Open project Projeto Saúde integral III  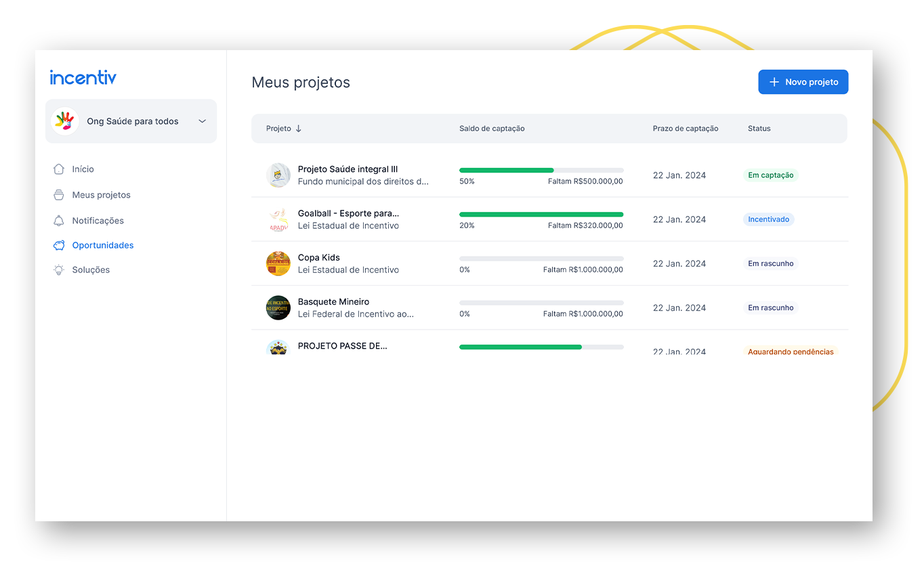(348, 169)
